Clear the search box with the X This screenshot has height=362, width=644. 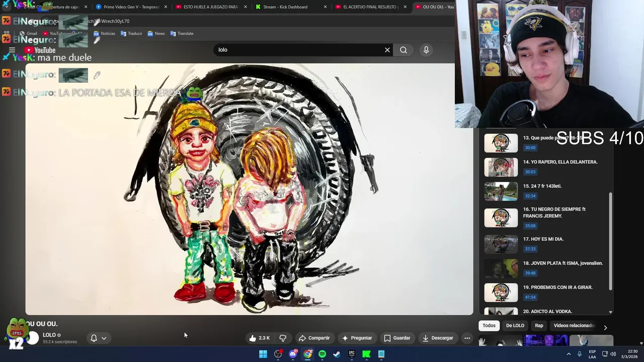pyautogui.click(x=387, y=50)
